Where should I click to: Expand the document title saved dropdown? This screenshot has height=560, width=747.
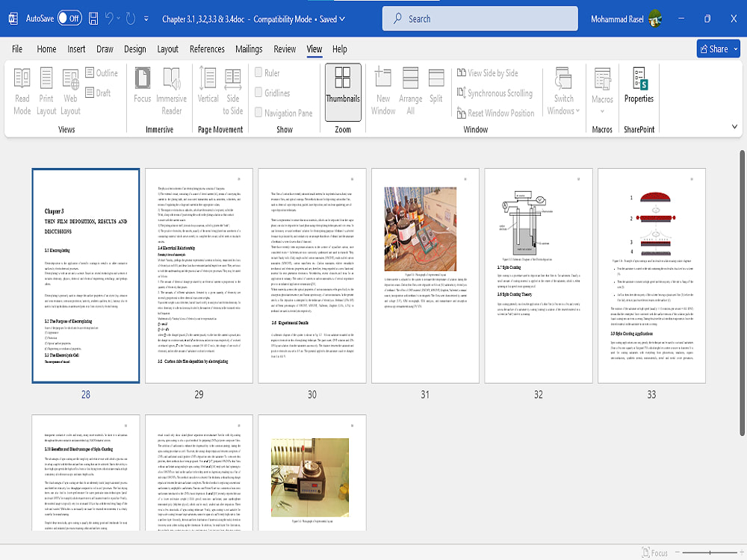click(342, 19)
